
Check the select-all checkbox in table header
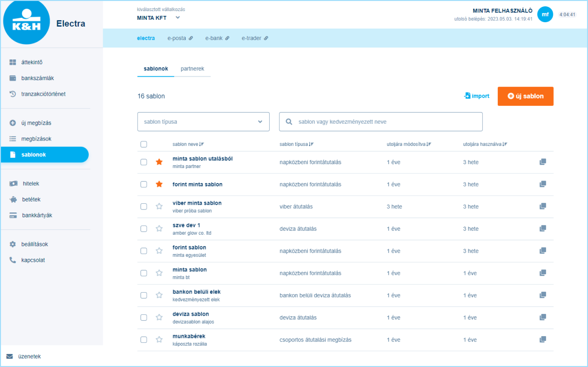pyautogui.click(x=144, y=144)
